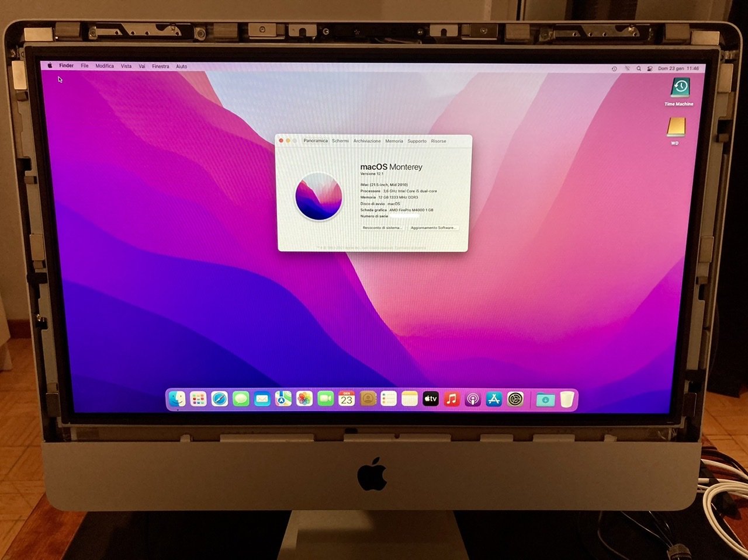Open the Apple menu
Screen dimensions: 748x560
pos(50,66)
